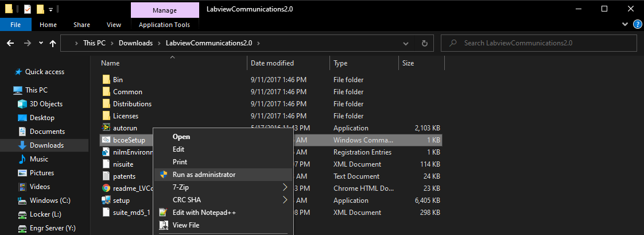Open the File menu tab
Viewport: 644px width, 235px height.
[16, 25]
